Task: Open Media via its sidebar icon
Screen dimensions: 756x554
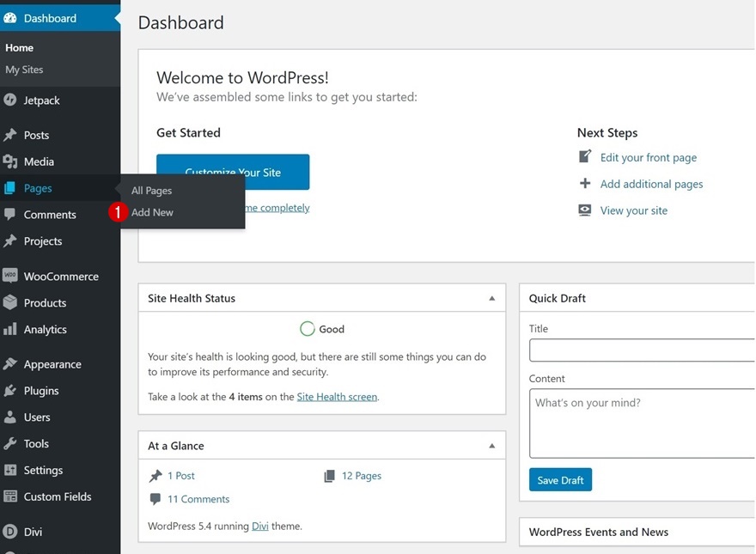Action: pyautogui.click(x=10, y=161)
